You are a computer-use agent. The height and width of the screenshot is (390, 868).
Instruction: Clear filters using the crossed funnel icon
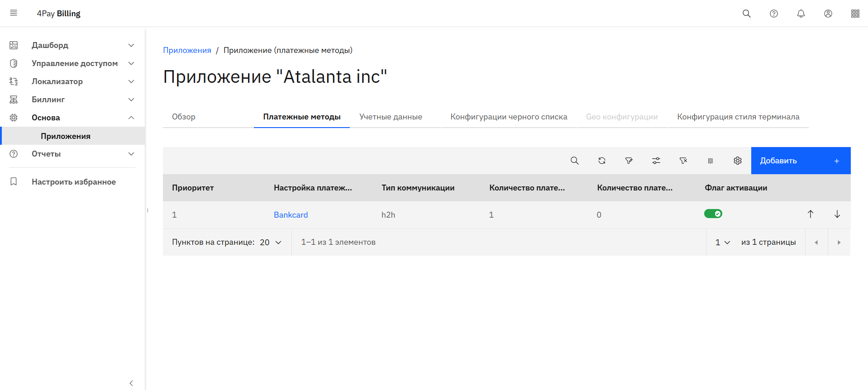(x=683, y=161)
